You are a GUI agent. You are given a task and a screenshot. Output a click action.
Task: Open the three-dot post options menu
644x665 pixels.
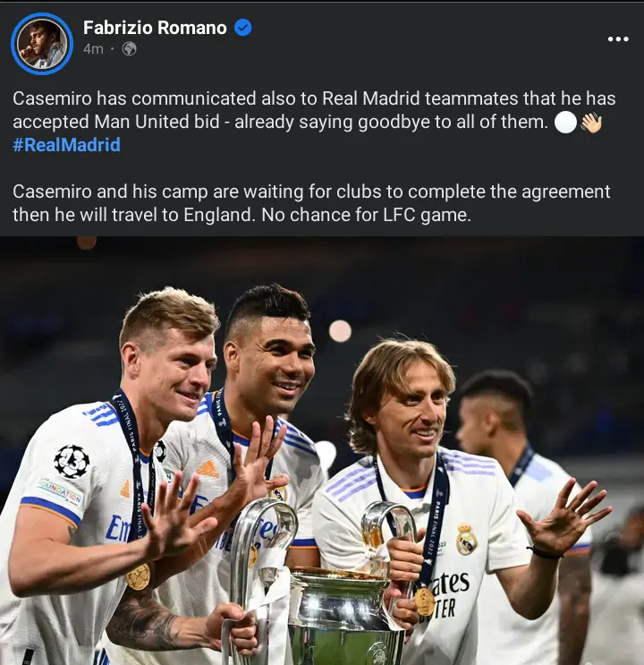(x=618, y=39)
